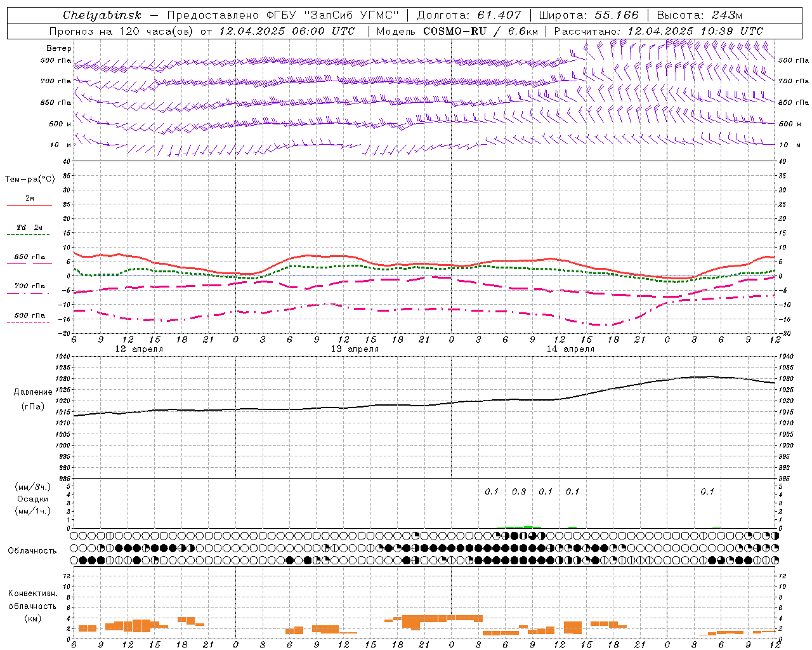The height and width of the screenshot is (650, 812).
Task: Click the 'Тем-ра(°C)' temperature panel label
Action: [30, 180]
